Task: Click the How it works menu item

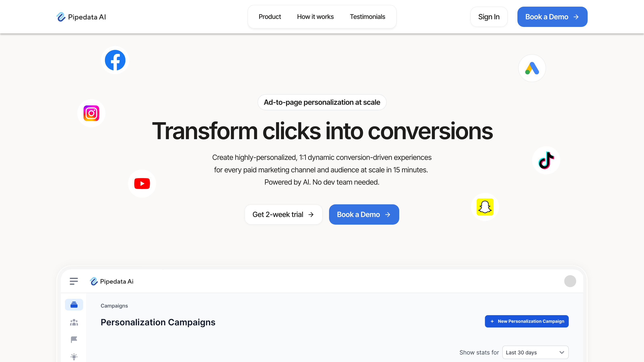Action: (x=315, y=17)
